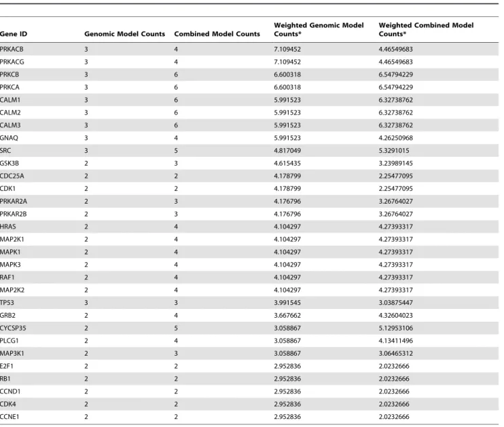Click the MAP3K1 gene cell
The width and height of the screenshot is (504, 427).
coord(12,354)
